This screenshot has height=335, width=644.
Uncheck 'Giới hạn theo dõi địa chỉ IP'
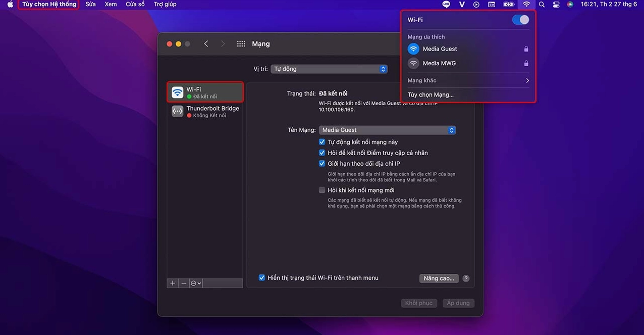[322, 164]
